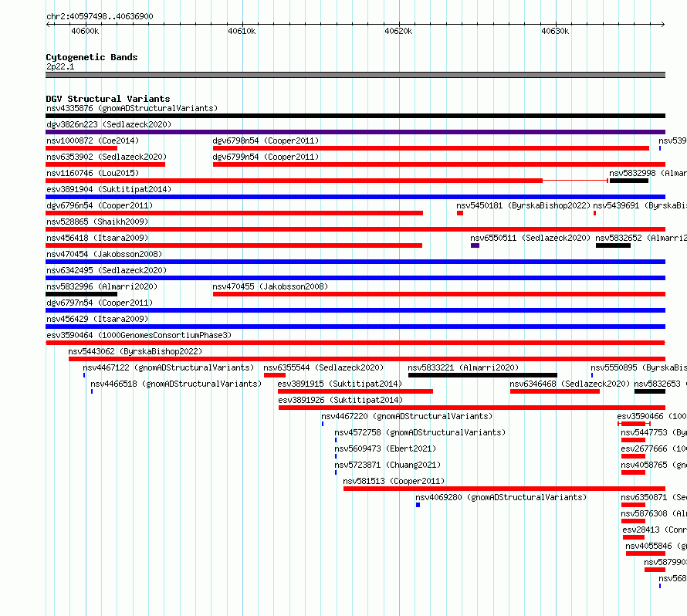The height and width of the screenshot is (616, 687).
Task: Click the blue nsv4467122 tick marker
Action: (84, 375)
